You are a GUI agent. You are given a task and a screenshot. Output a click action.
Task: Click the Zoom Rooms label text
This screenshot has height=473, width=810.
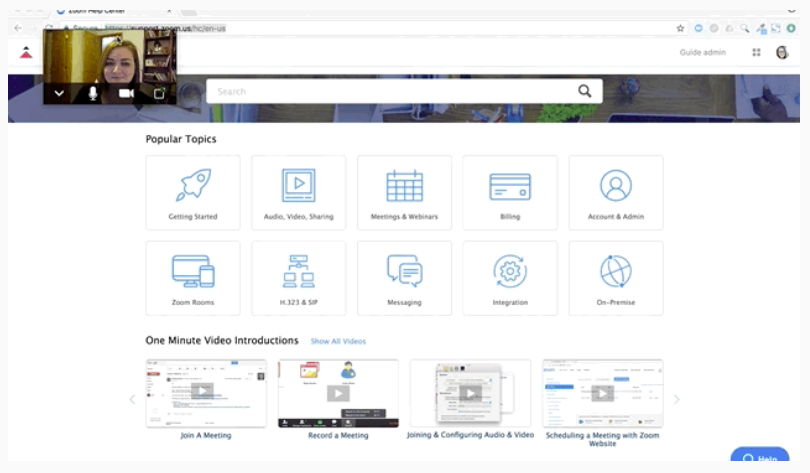click(193, 302)
